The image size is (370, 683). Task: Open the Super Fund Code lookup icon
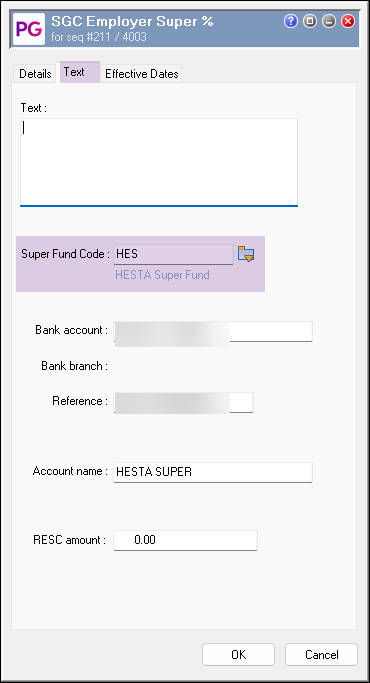coord(246,254)
